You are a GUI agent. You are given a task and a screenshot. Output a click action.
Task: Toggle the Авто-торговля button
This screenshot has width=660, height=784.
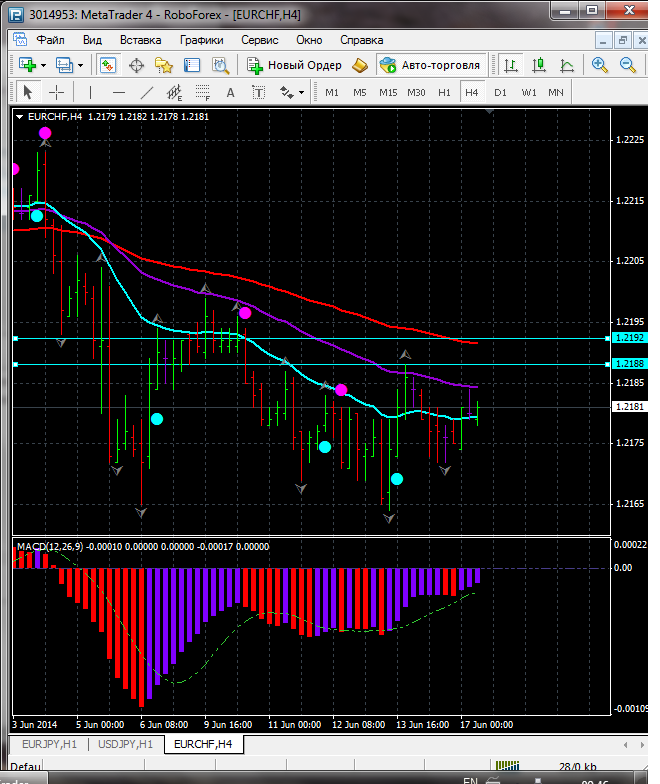pos(431,65)
